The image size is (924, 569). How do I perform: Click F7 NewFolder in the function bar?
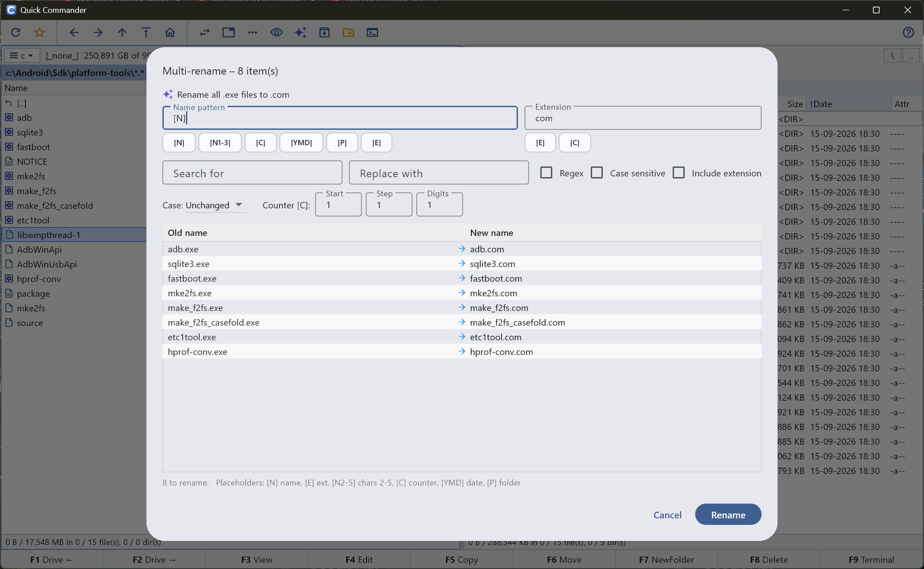667,560
